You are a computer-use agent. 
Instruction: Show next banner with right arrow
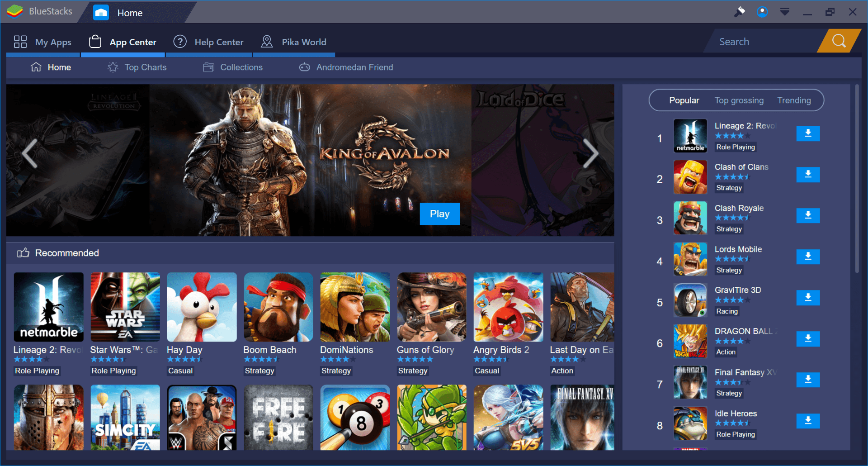(x=590, y=154)
